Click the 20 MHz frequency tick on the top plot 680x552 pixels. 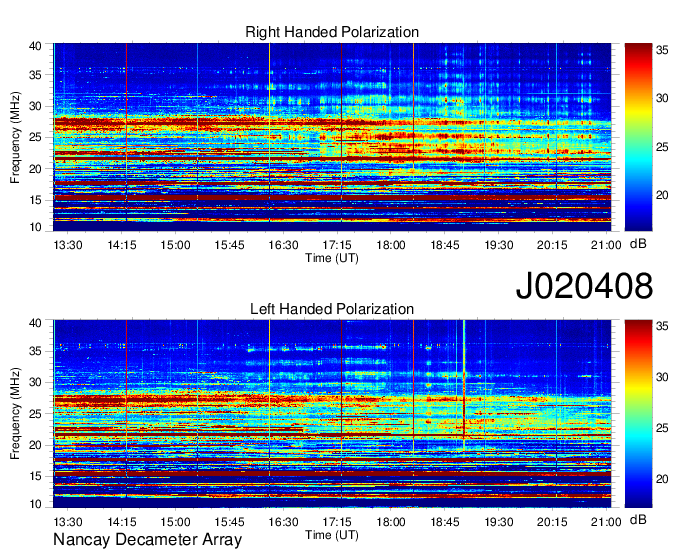[x=35, y=169]
